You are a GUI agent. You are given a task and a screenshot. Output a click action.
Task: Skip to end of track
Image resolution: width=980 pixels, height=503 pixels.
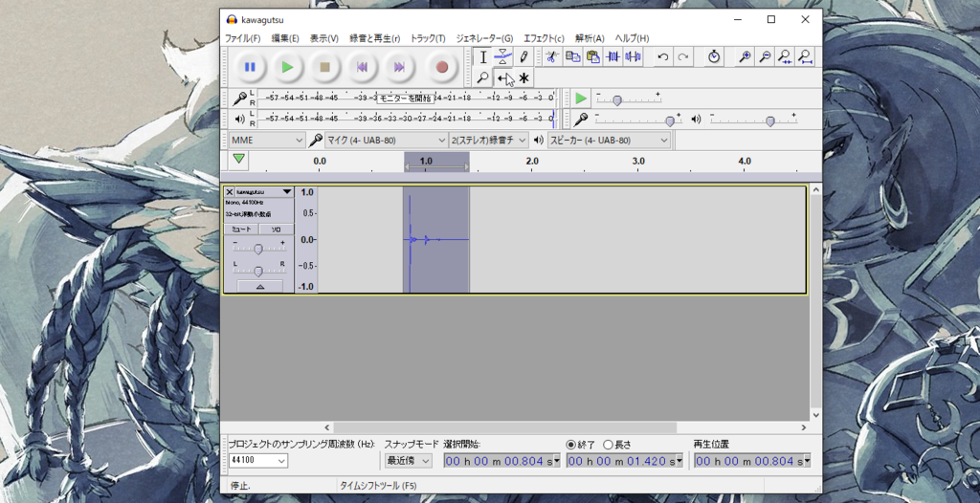pos(399,67)
